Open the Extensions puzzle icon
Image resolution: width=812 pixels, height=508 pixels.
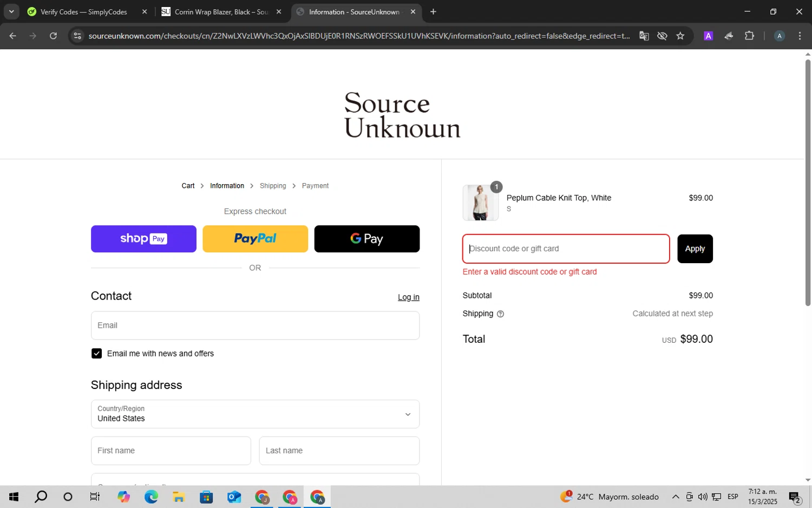point(749,36)
